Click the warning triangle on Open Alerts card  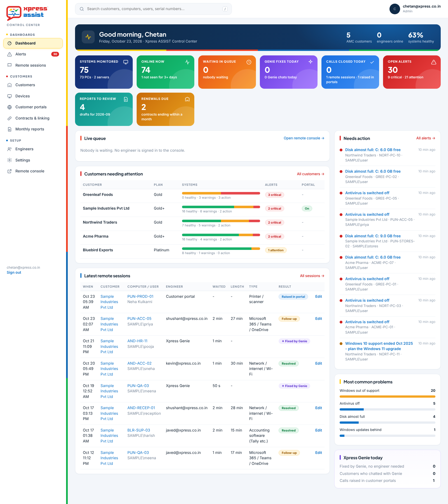click(434, 62)
